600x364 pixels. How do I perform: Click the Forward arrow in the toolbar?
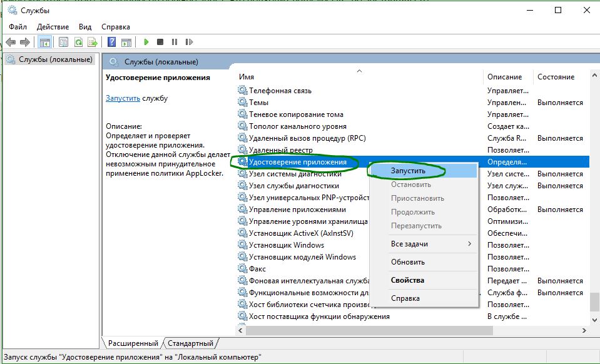[x=25, y=42]
